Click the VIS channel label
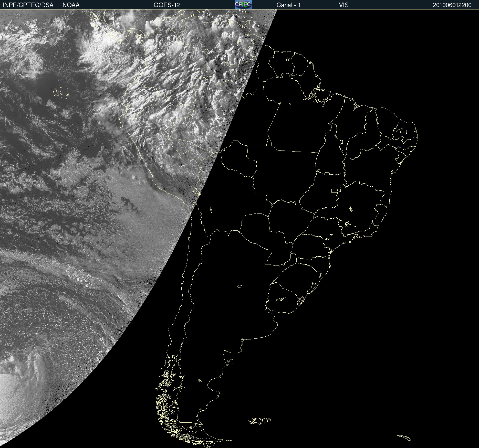479x448 pixels. coord(344,5)
